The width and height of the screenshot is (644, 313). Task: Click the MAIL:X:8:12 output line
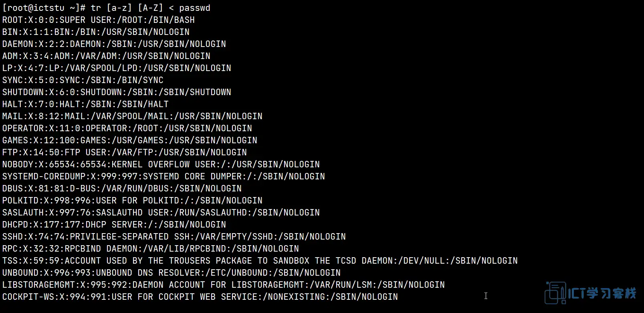coord(132,116)
